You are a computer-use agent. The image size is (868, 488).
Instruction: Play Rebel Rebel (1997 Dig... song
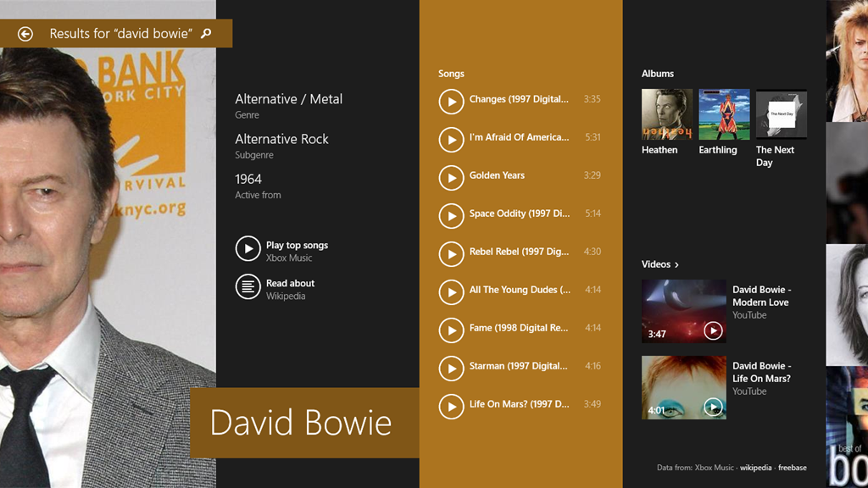pos(451,254)
